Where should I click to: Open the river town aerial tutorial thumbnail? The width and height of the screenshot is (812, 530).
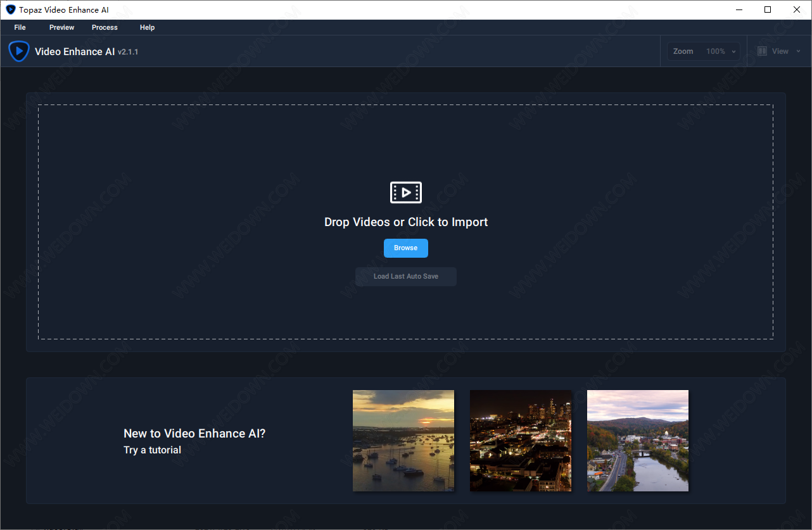point(638,441)
